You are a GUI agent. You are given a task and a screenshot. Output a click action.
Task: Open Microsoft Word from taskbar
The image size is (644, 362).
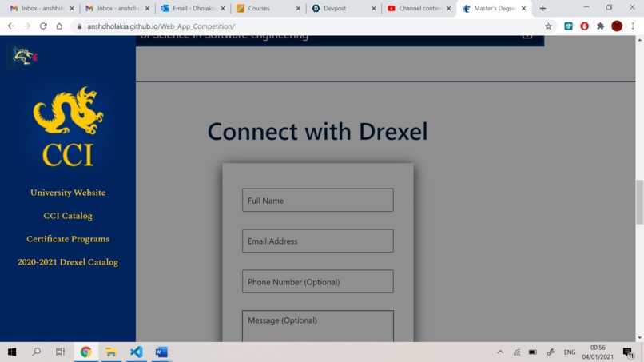[161, 352]
